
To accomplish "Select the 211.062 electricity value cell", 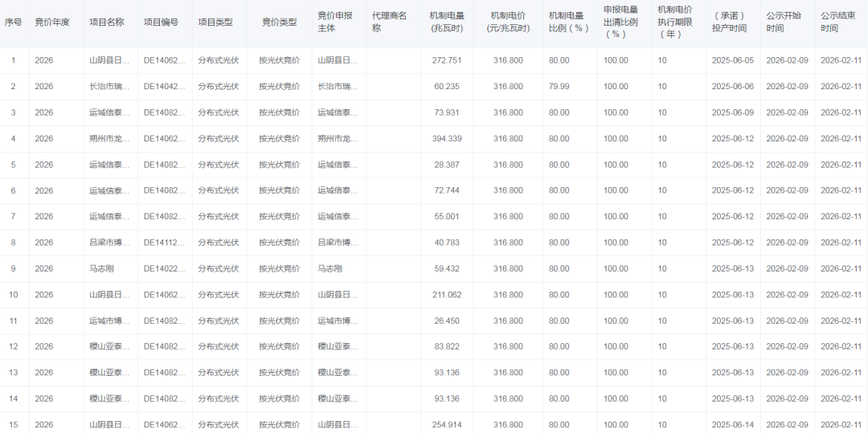I will click(447, 295).
